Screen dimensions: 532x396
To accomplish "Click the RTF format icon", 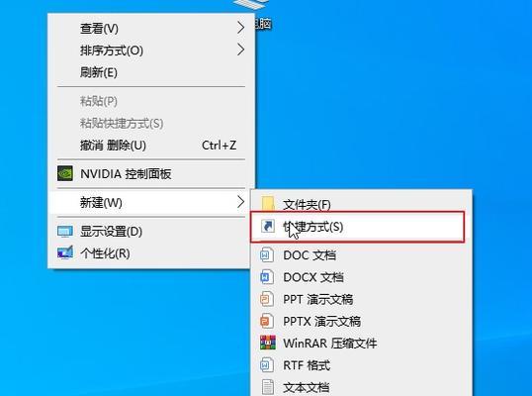I will (x=267, y=365).
